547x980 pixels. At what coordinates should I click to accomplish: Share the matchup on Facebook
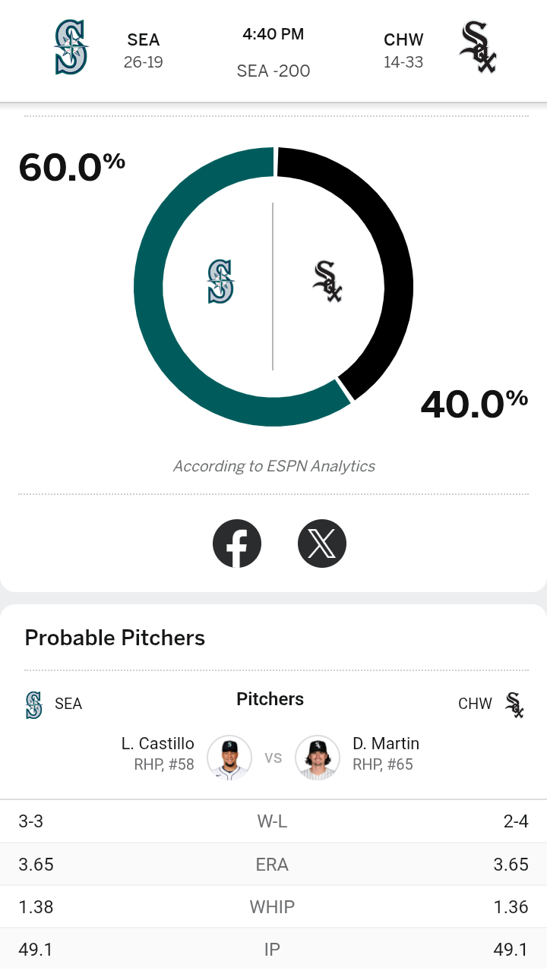tap(237, 544)
